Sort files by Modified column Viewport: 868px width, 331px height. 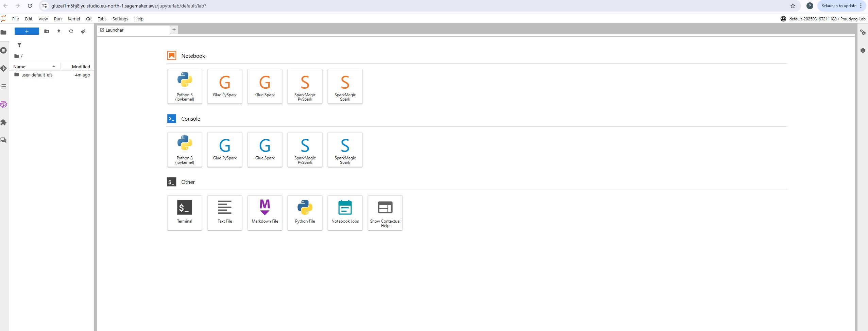pos(81,67)
